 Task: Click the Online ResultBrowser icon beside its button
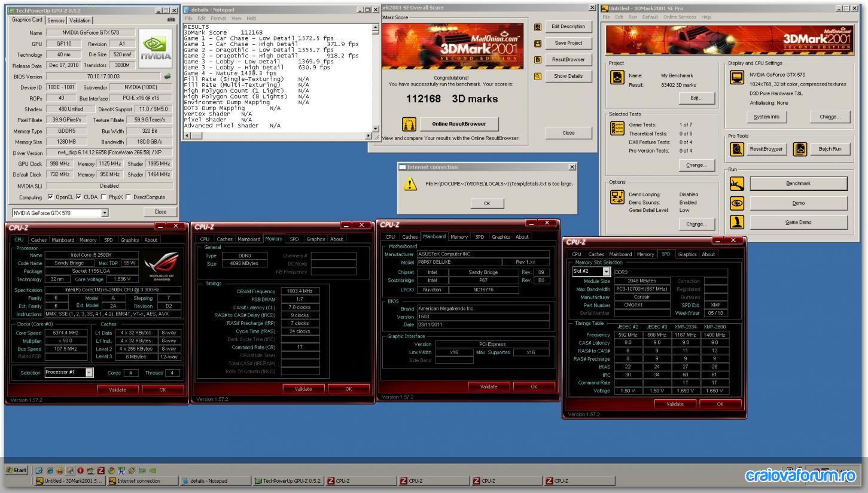410,124
